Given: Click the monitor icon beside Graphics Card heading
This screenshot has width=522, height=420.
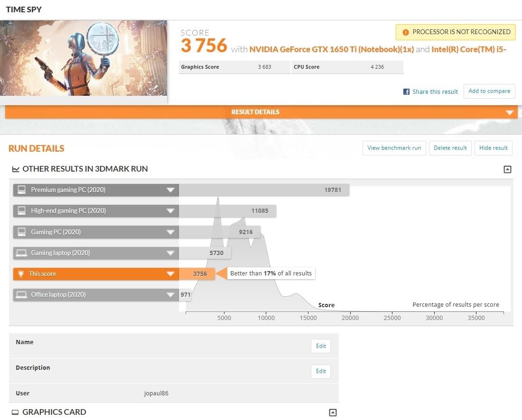Looking at the screenshot, I should pos(15,412).
